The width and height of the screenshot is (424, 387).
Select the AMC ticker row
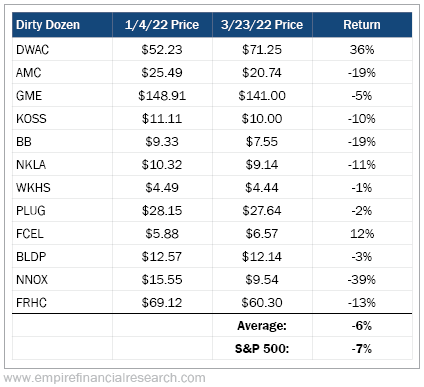tap(212, 72)
